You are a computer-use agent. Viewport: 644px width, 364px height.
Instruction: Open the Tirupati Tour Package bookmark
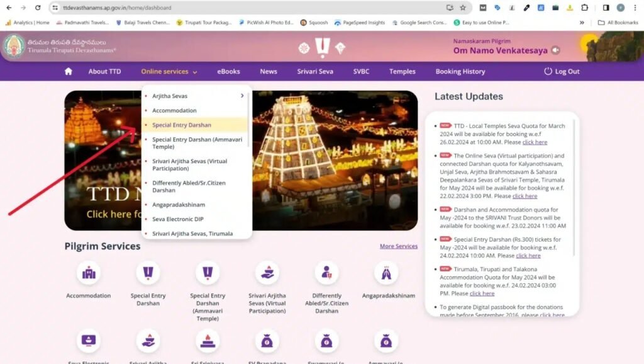pos(204,23)
